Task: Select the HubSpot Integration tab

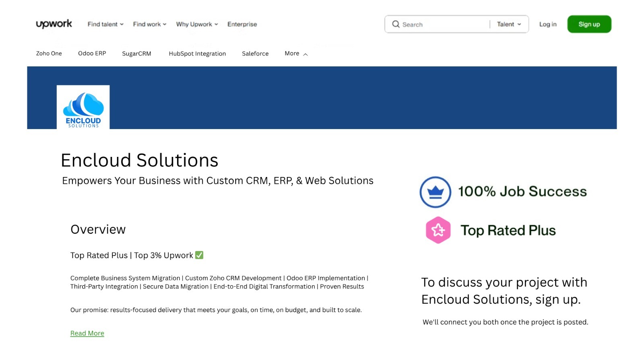Action: point(197,53)
